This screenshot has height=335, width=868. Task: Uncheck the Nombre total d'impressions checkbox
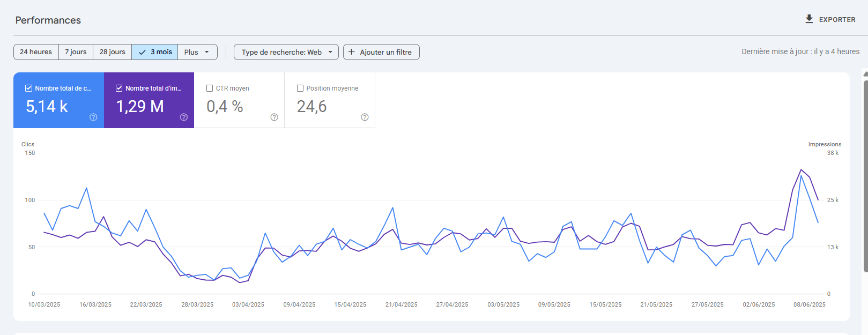pyautogui.click(x=119, y=88)
